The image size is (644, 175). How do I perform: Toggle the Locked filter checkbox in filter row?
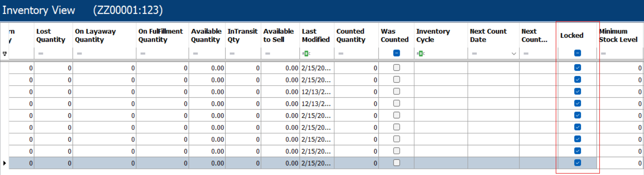click(578, 53)
